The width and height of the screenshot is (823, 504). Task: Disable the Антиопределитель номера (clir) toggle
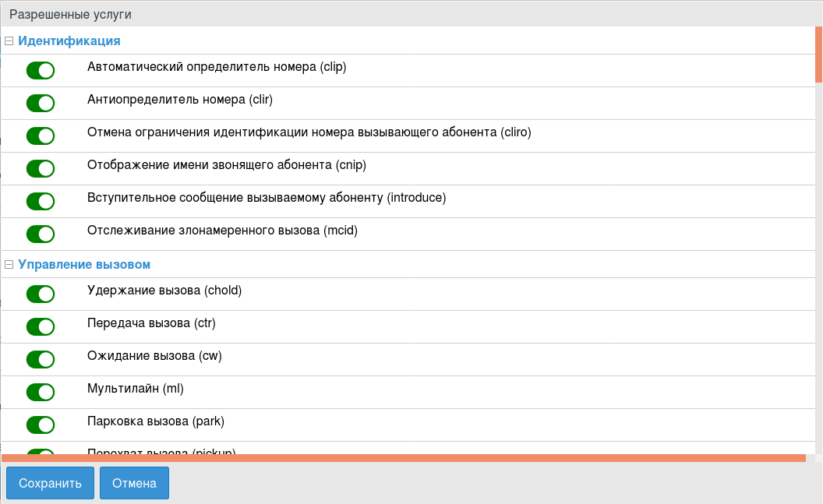click(x=41, y=103)
